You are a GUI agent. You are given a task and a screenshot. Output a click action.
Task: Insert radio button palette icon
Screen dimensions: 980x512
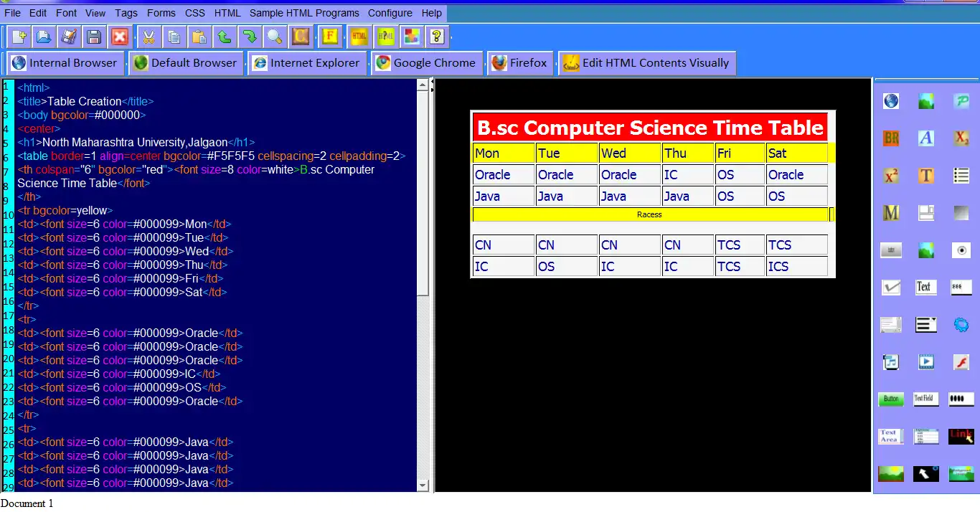tap(961, 250)
